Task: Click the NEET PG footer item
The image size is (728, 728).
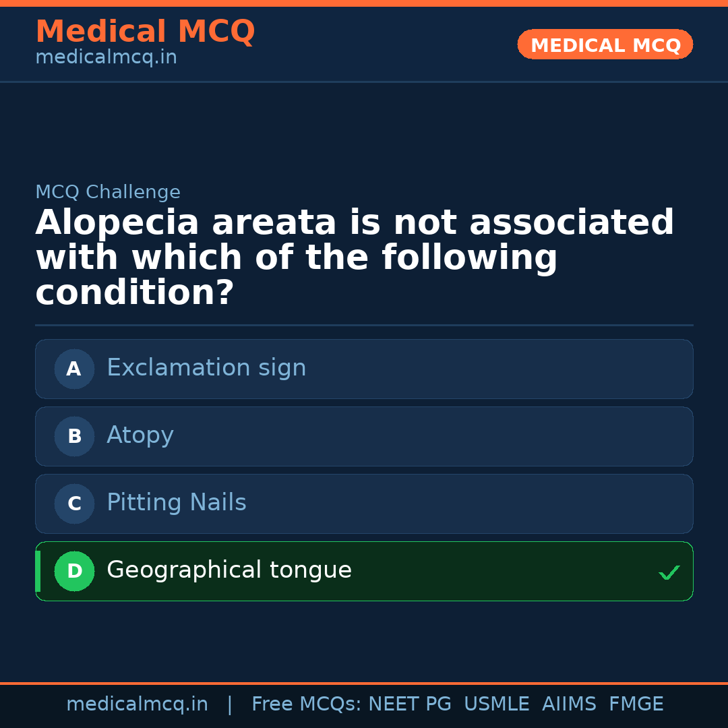Action: pyautogui.click(x=409, y=703)
